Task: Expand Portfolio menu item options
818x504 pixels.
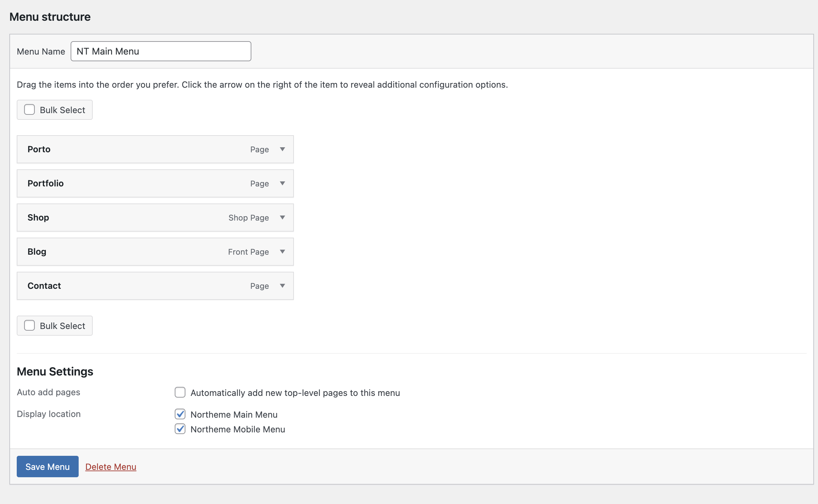Action: click(282, 183)
